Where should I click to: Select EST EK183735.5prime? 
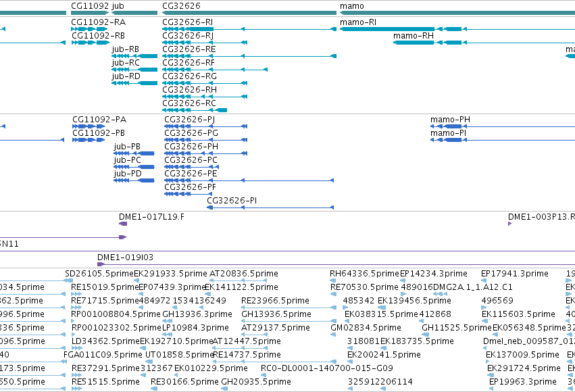(x=417, y=342)
